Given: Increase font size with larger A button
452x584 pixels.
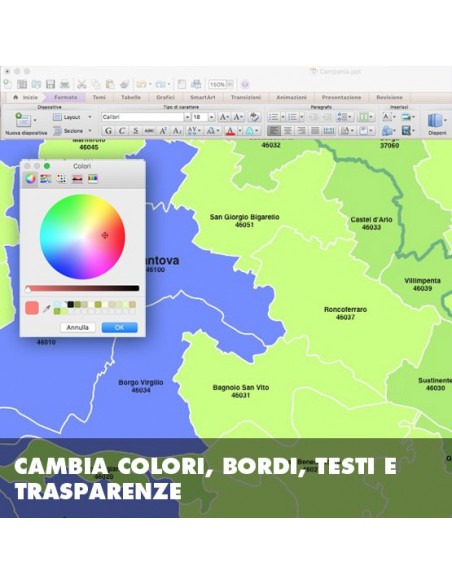Looking at the screenshot, I should click(x=224, y=117).
